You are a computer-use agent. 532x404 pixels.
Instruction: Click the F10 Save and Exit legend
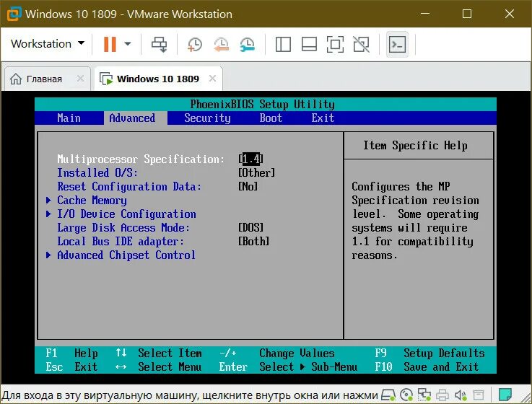(427, 367)
